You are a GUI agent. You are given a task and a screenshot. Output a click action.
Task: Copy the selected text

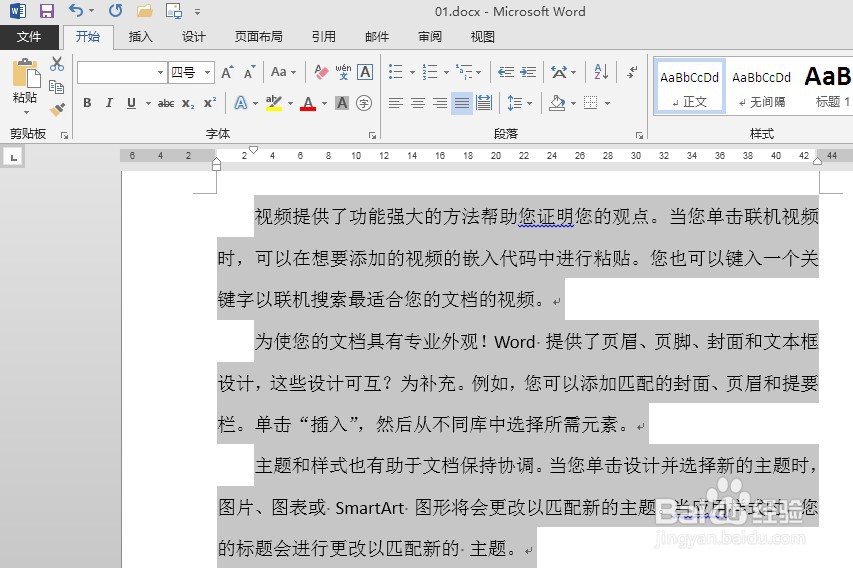(57, 87)
